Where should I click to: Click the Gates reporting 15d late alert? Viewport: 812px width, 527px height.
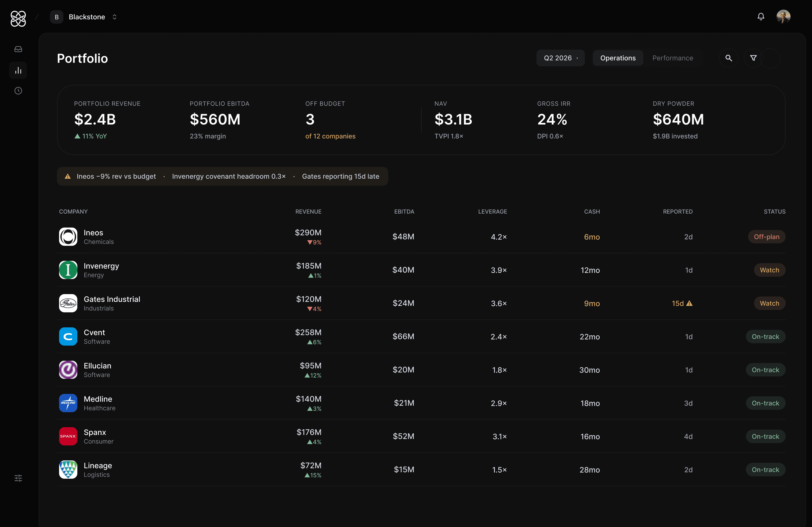[340, 177]
